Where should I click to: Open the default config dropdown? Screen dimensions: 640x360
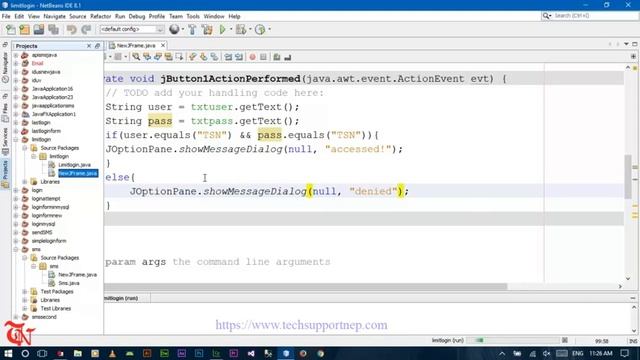coord(132,29)
